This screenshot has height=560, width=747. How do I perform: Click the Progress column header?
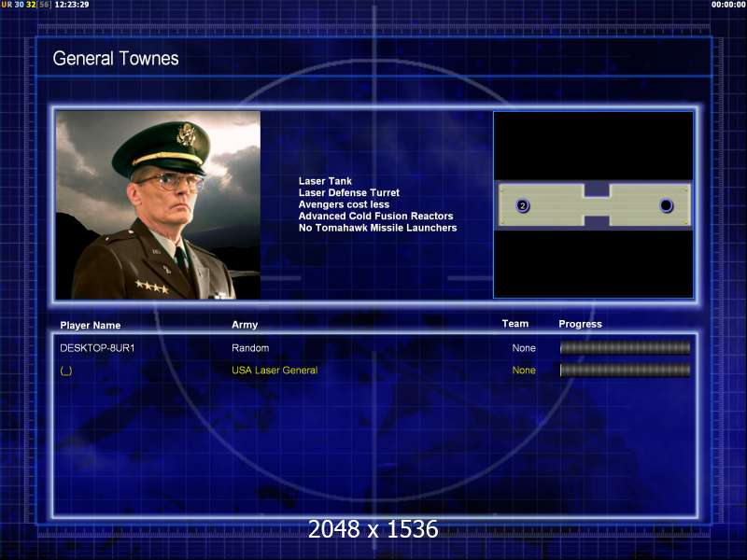point(580,324)
